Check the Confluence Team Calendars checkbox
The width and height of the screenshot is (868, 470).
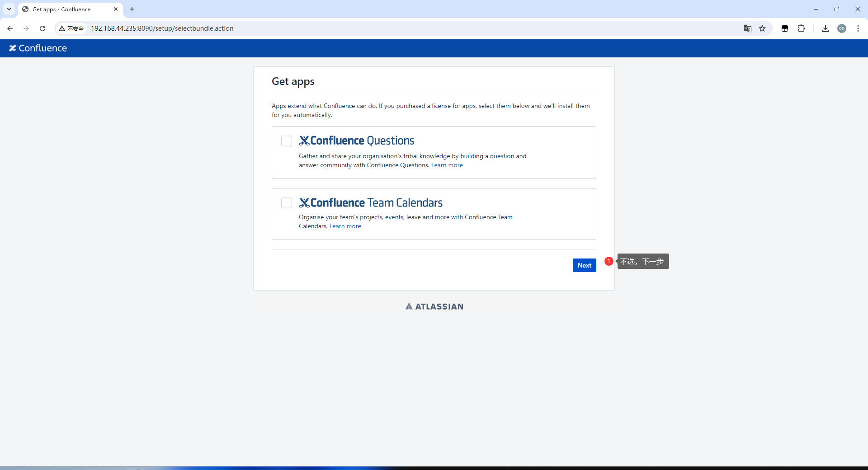pyautogui.click(x=287, y=203)
